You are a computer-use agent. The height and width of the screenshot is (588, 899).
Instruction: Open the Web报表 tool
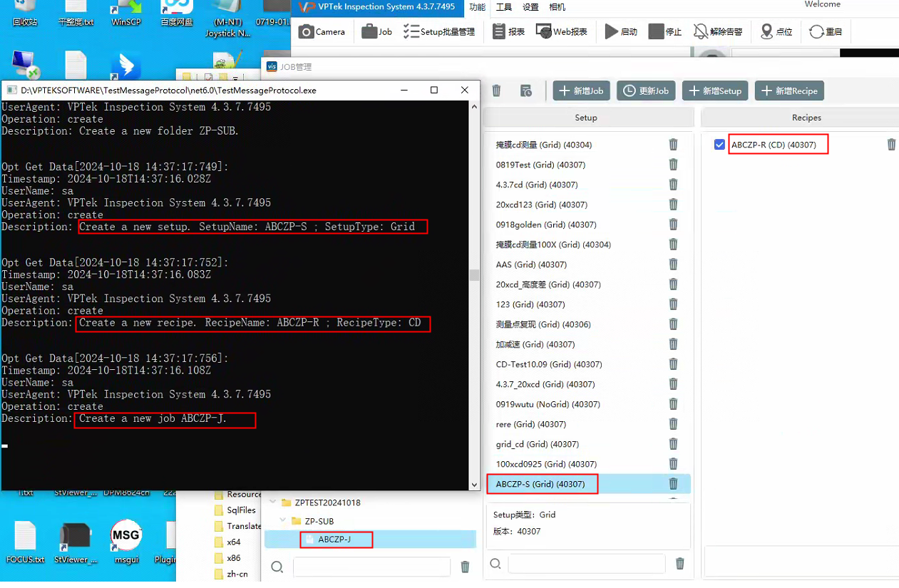[562, 31]
